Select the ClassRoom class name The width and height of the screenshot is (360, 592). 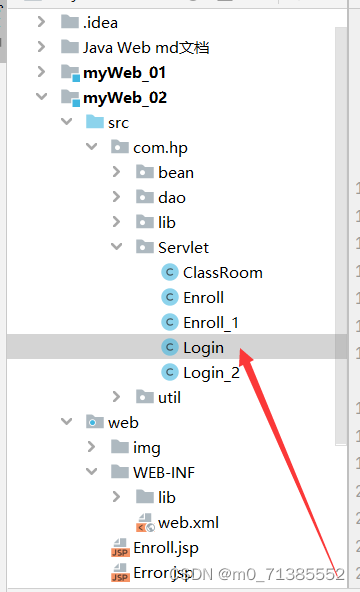pyautogui.click(x=223, y=273)
